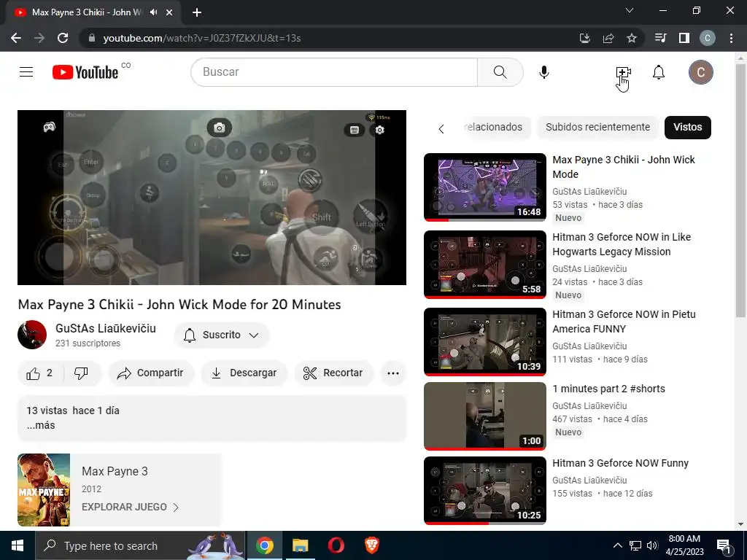Click the Recortar clip button
747x560 pixels.
333,373
